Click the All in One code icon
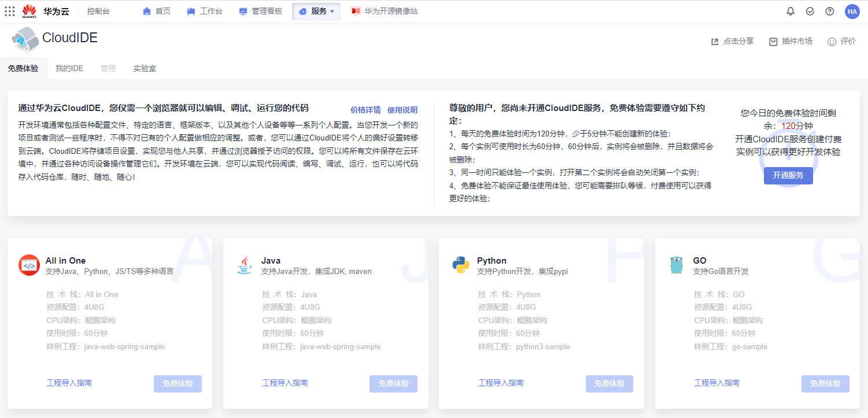The height and width of the screenshot is (418, 868). coord(29,265)
